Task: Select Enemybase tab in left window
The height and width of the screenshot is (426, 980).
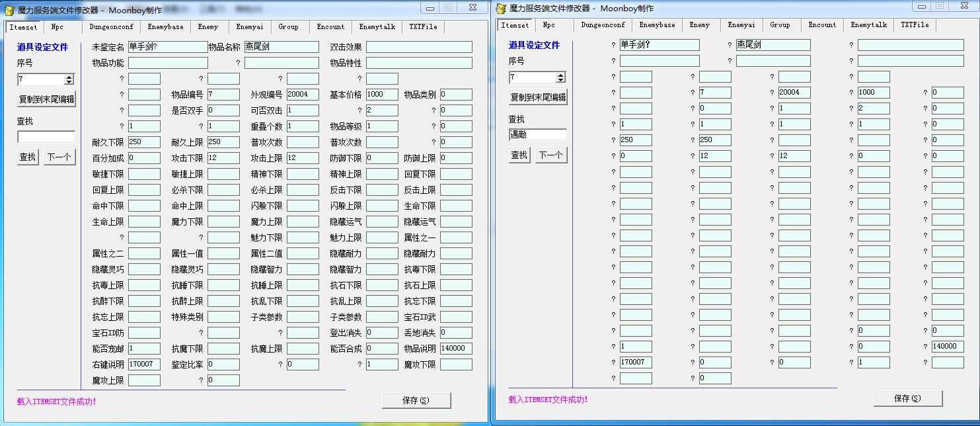Action: tap(166, 27)
